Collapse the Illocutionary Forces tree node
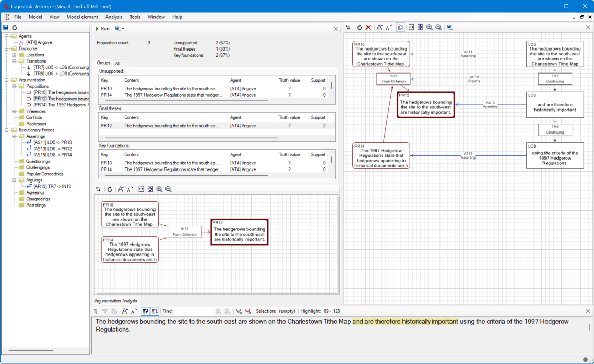 pyautogui.click(x=6, y=130)
